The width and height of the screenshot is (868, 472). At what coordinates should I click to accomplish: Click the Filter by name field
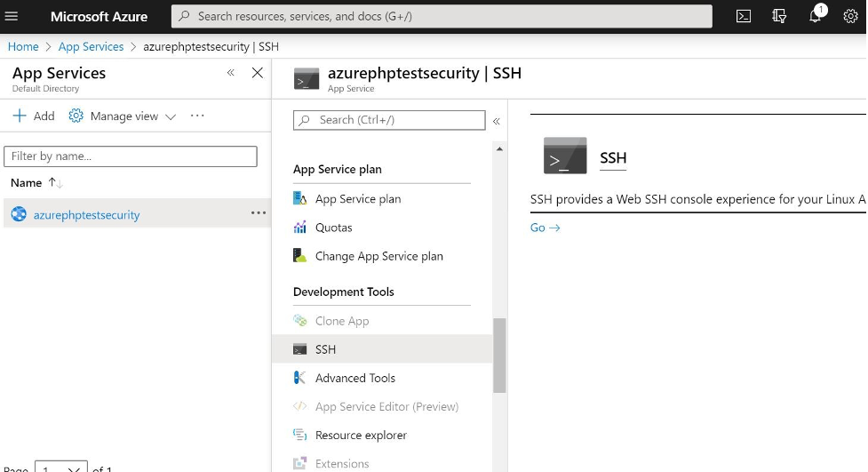pyautogui.click(x=131, y=156)
